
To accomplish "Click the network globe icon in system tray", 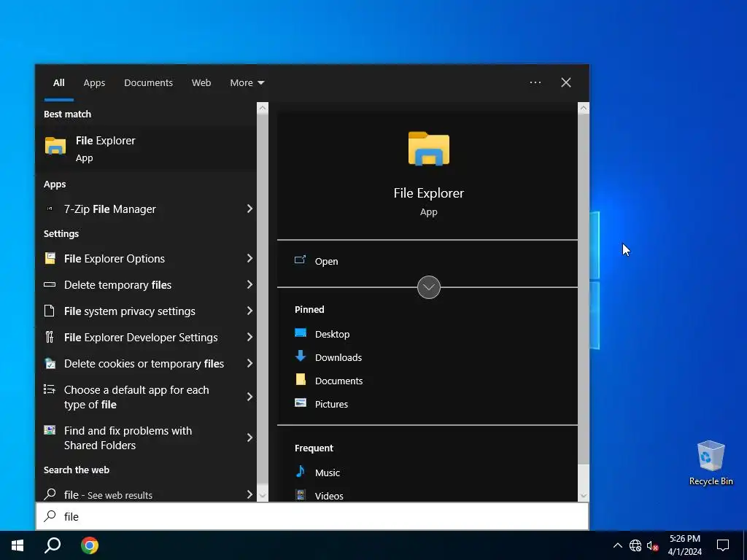I will pyautogui.click(x=635, y=545).
